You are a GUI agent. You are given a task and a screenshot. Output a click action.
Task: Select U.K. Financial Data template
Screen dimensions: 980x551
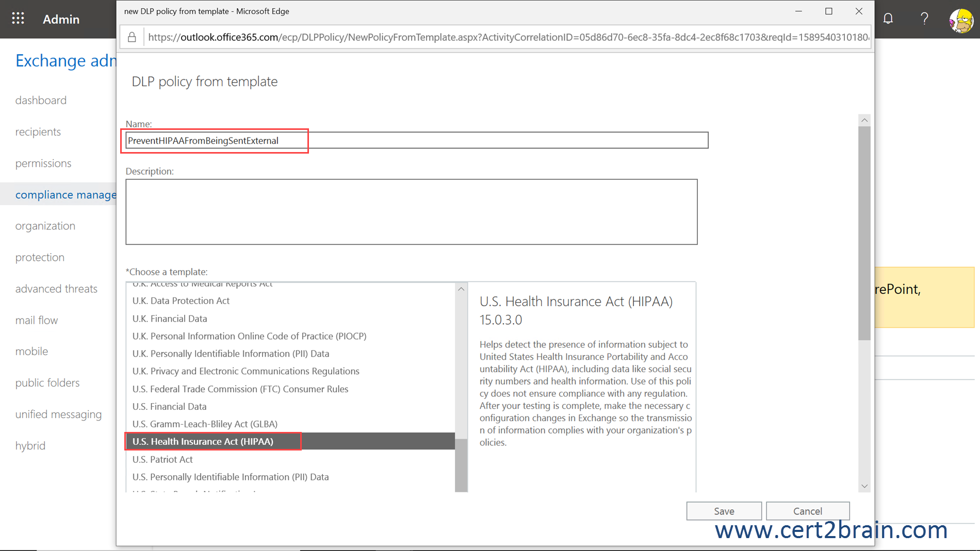(x=291, y=319)
